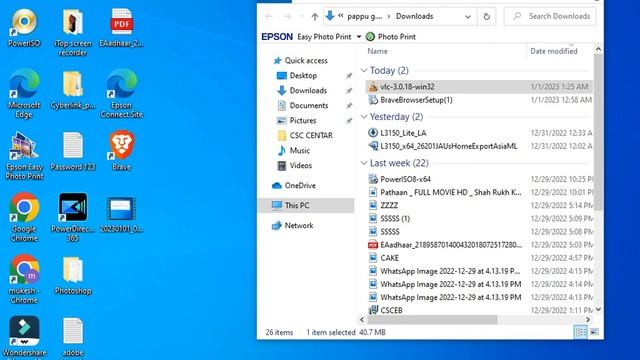The image size is (640, 360).
Task: Open Music in the navigation pane
Action: click(x=300, y=150)
